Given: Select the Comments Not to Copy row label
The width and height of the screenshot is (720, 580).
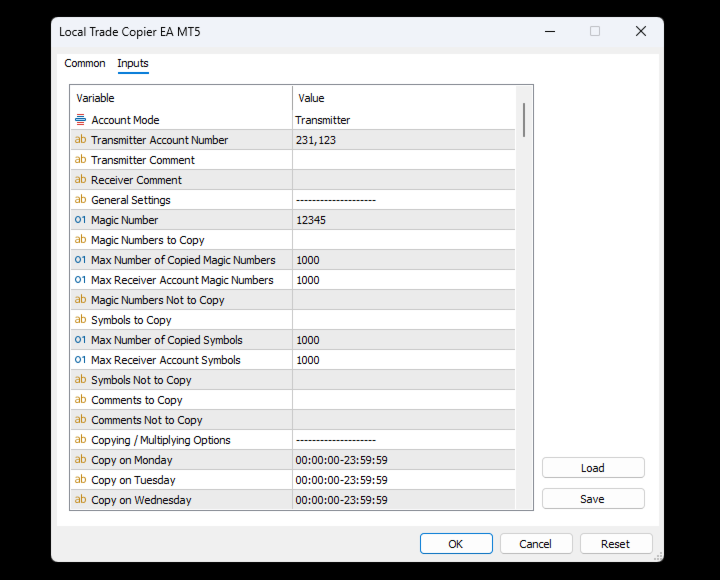Looking at the screenshot, I should pyautogui.click(x=147, y=420).
